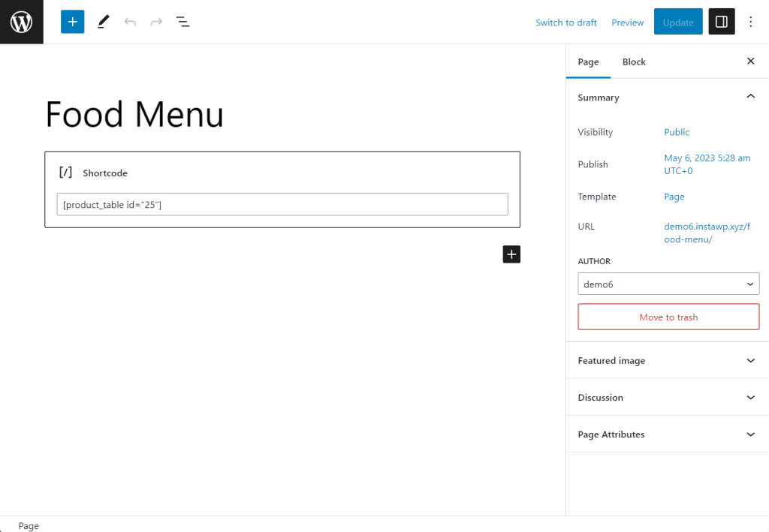Expand the Page Attributes panel
This screenshot has height=532, width=769.
point(668,434)
